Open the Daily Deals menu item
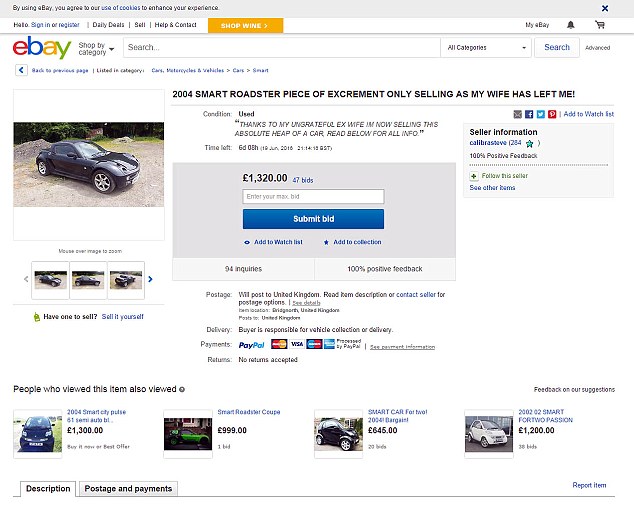Viewport: 634px width, 507px height. tap(108, 25)
